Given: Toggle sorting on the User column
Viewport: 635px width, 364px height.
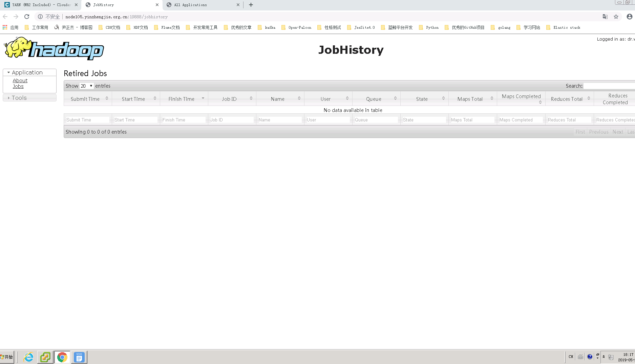Looking at the screenshot, I should coord(326,99).
